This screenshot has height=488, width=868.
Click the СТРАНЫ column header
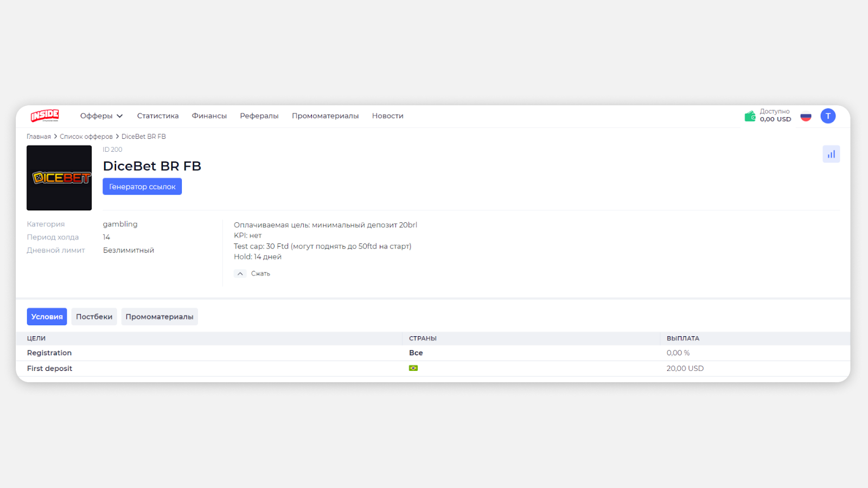click(423, 338)
